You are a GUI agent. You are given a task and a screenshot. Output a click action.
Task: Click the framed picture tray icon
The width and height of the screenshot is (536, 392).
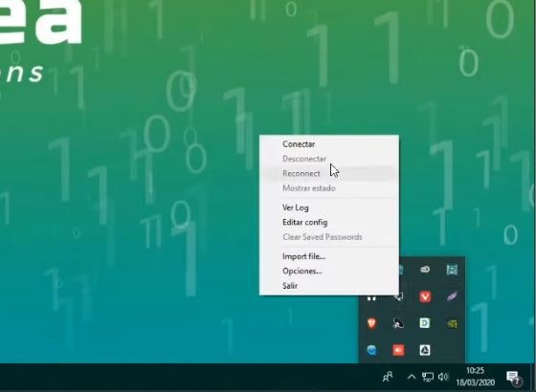[452, 270]
